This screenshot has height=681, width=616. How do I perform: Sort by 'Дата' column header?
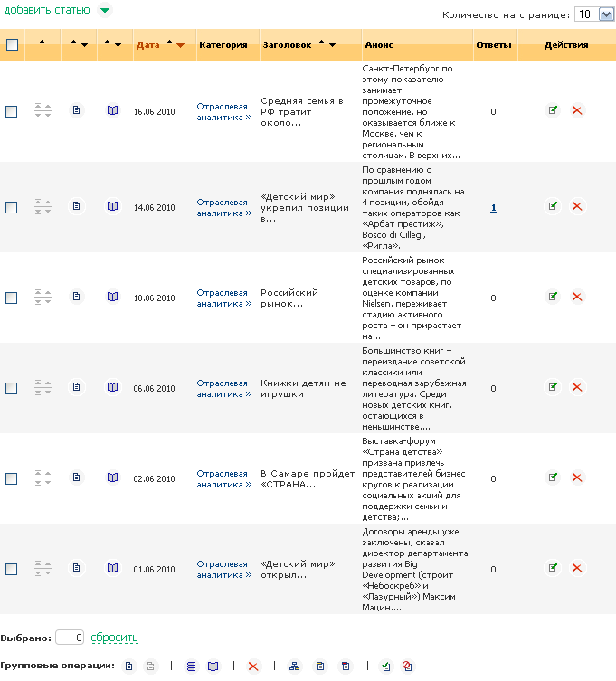pos(147,44)
